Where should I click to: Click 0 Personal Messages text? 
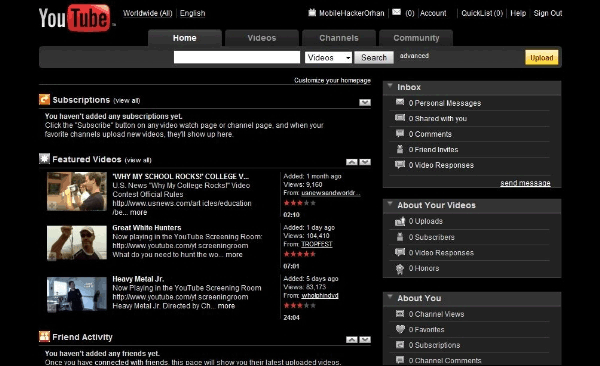tap(445, 103)
